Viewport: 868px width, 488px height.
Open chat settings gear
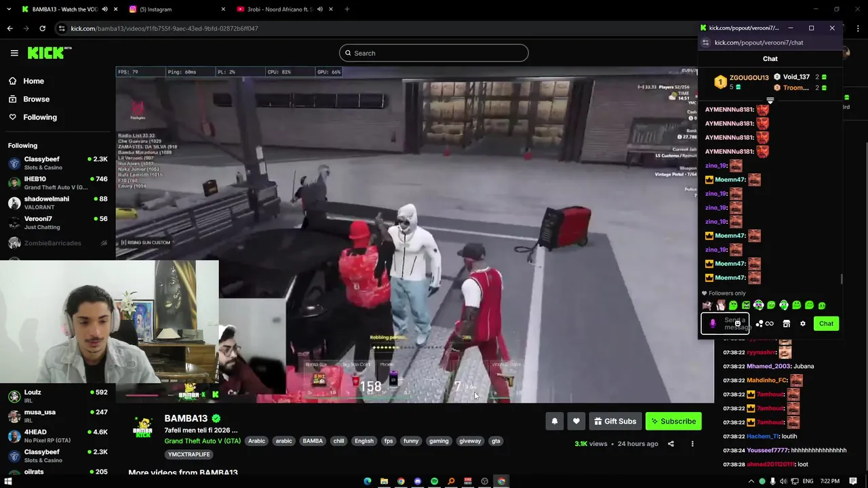pyautogui.click(x=803, y=323)
